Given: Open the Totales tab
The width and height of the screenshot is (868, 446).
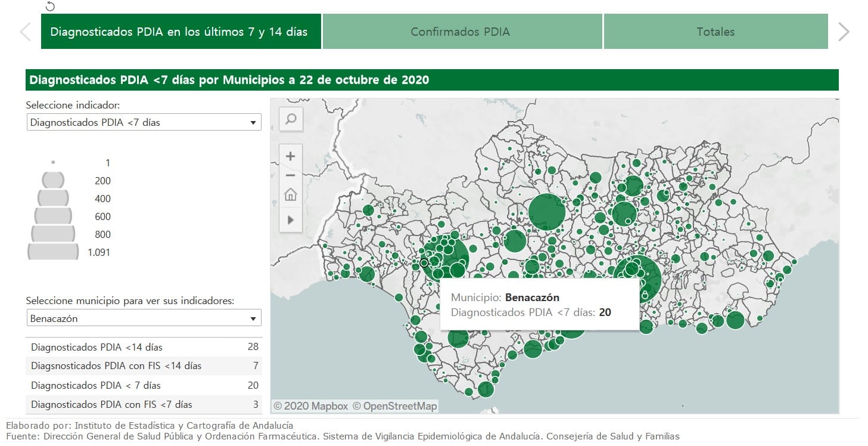Looking at the screenshot, I should click(715, 32).
